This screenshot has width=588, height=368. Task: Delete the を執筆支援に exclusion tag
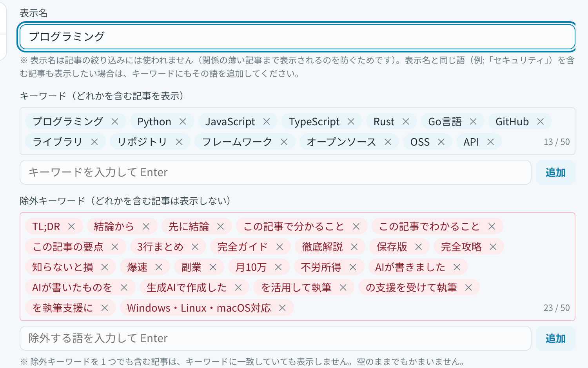click(x=105, y=308)
